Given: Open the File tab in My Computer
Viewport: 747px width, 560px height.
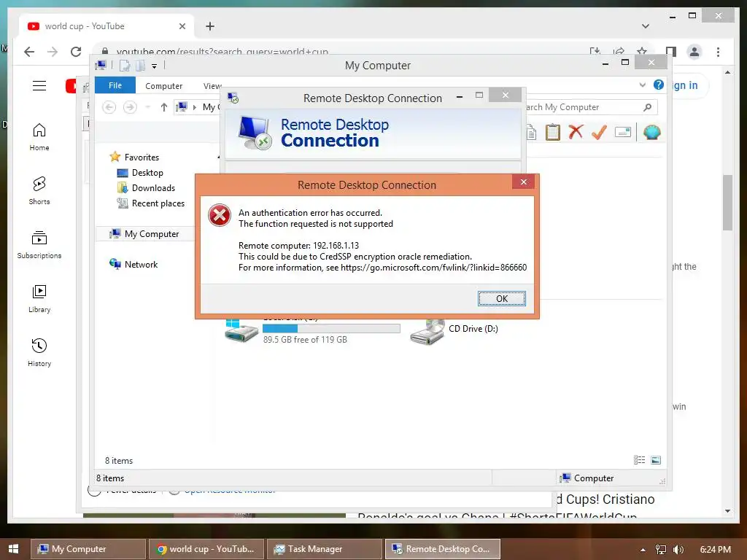Looking at the screenshot, I should point(115,85).
